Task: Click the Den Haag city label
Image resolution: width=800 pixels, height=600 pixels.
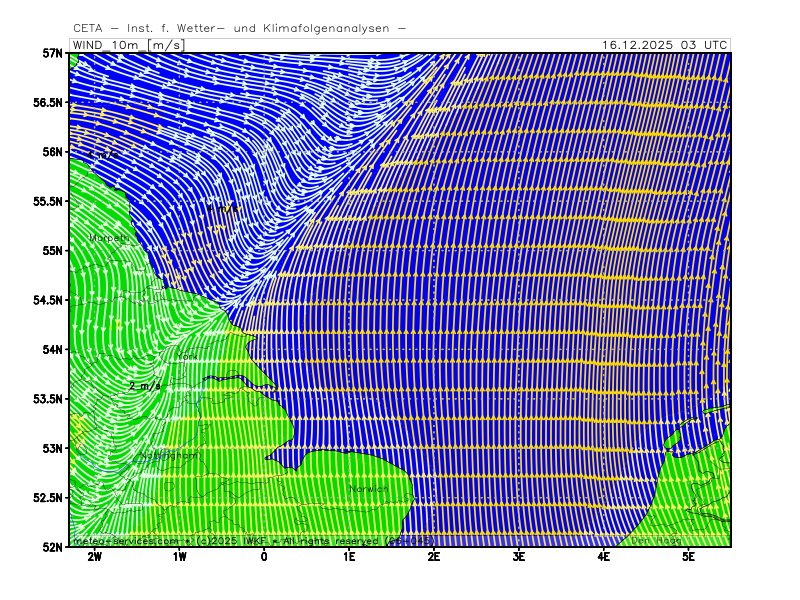Action: [x=656, y=541]
